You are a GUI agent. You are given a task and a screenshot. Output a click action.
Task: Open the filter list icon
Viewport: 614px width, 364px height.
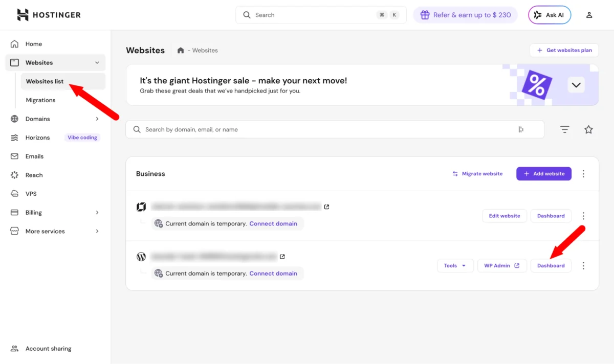click(x=565, y=129)
